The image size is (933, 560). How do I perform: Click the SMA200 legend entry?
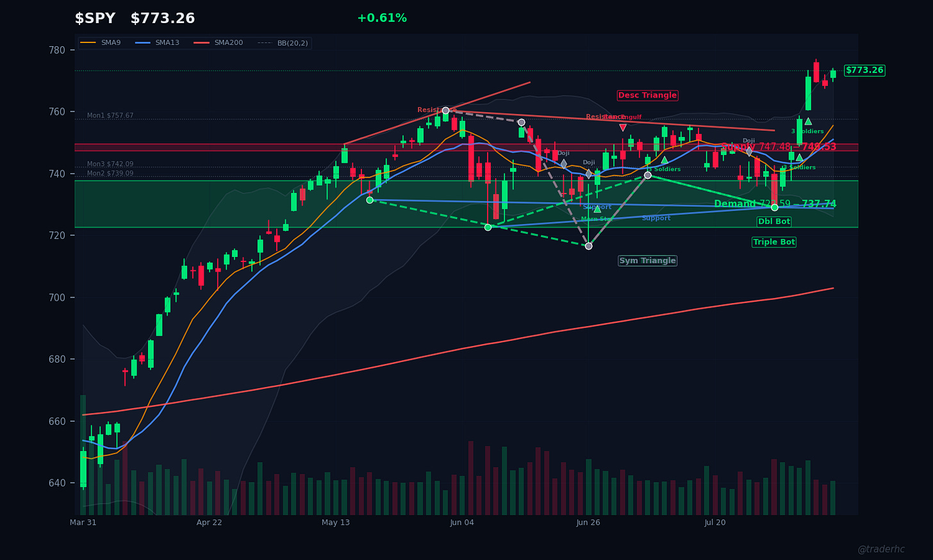click(x=219, y=43)
